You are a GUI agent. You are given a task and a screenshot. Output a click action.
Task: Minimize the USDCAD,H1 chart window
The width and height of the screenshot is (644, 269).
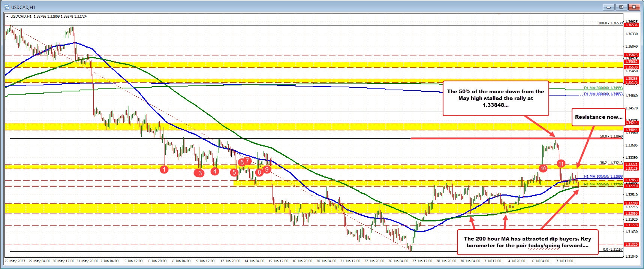coord(608,7)
